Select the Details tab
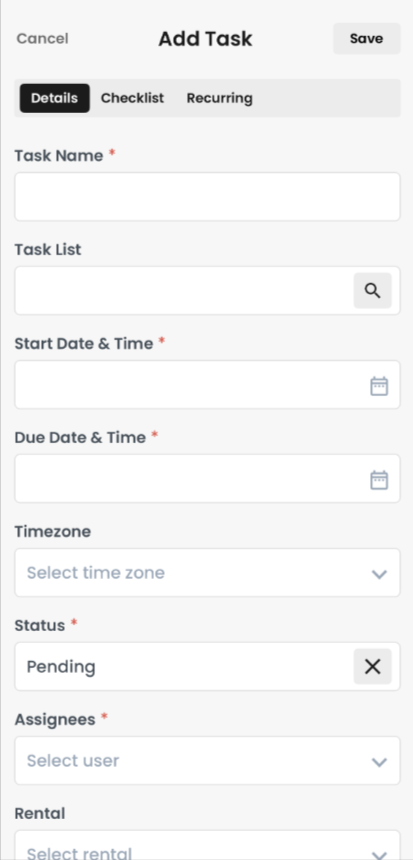413x860 pixels. coord(54,98)
